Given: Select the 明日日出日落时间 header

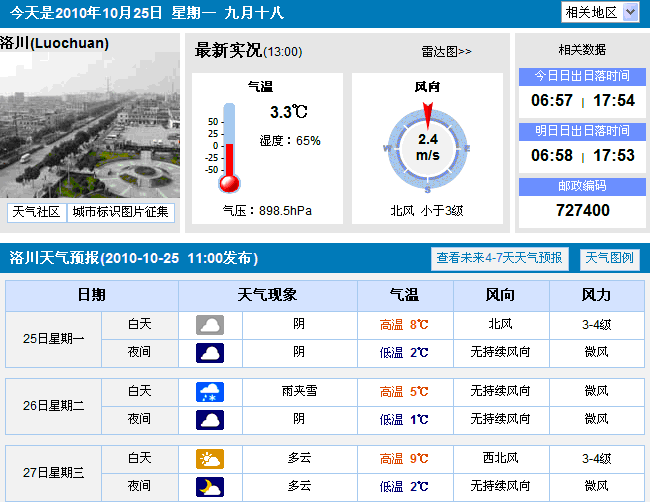Looking at the screenshot, I should pos(580,131).
